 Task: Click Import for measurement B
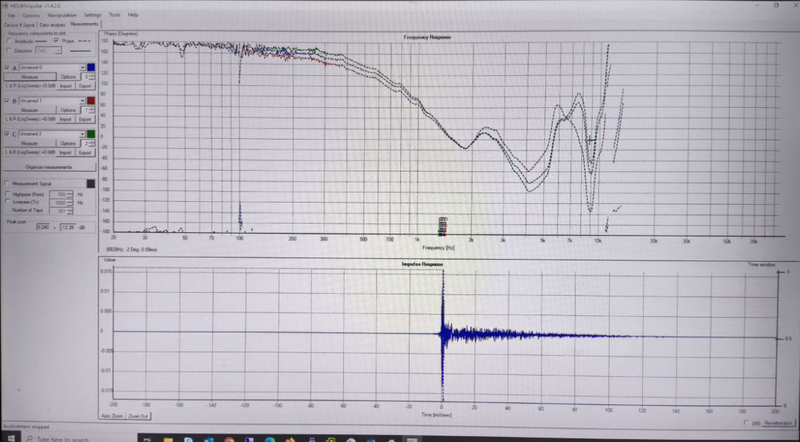66,119
